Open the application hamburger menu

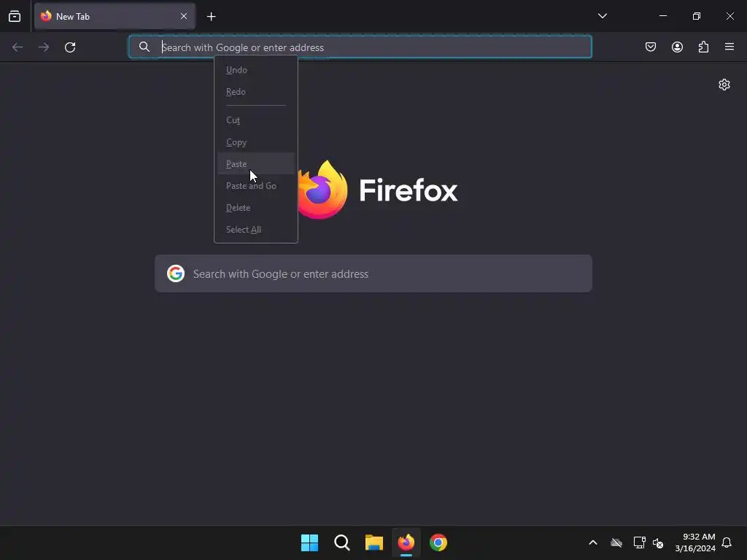[729, 47]
